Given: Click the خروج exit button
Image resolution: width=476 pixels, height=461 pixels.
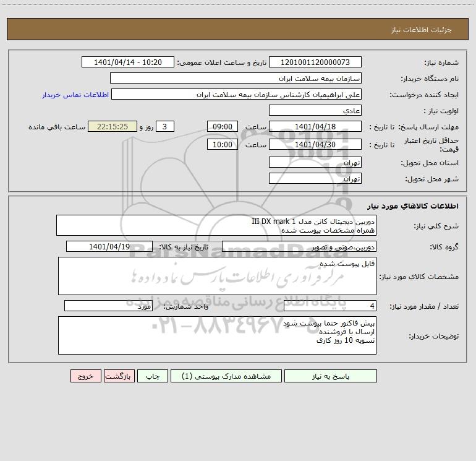Looking at the screenshot, I should coord(85,376).
